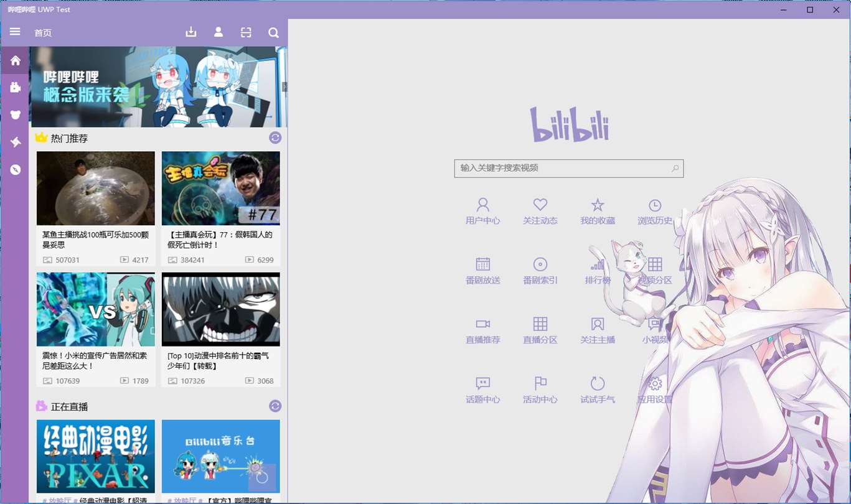851x504 pixels.
Task: Open the 经典动漫电影 PIXAR live thumbnail
Action: tap(96, 456)
